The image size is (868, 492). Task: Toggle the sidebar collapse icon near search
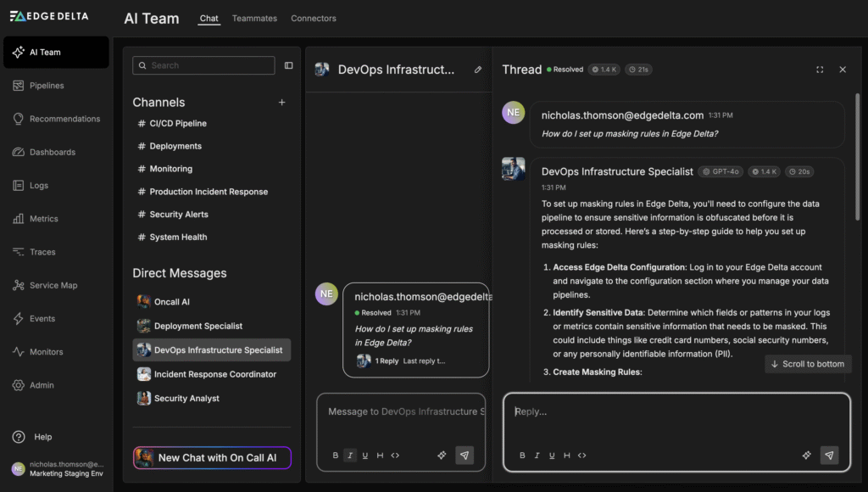point(288,65)
